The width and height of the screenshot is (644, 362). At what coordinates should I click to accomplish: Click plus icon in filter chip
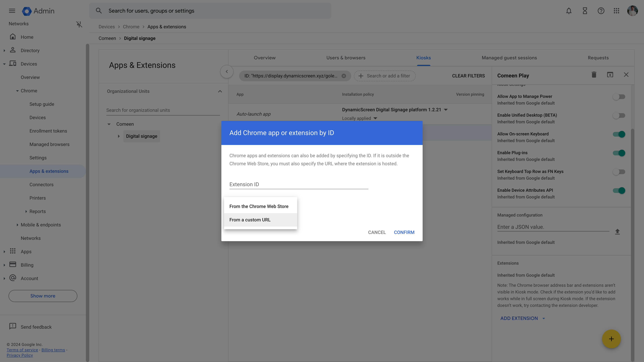(361, 76)
